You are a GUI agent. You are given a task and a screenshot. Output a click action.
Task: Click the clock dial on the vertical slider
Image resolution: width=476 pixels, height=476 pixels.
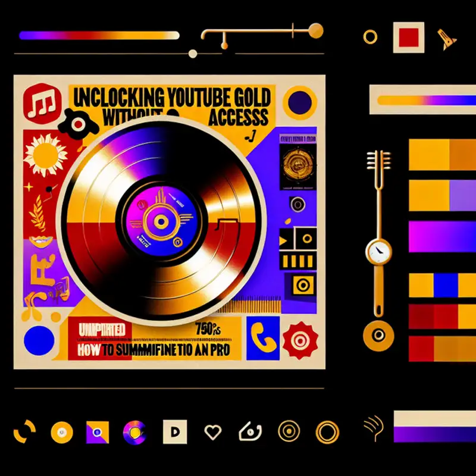(378, 252)
